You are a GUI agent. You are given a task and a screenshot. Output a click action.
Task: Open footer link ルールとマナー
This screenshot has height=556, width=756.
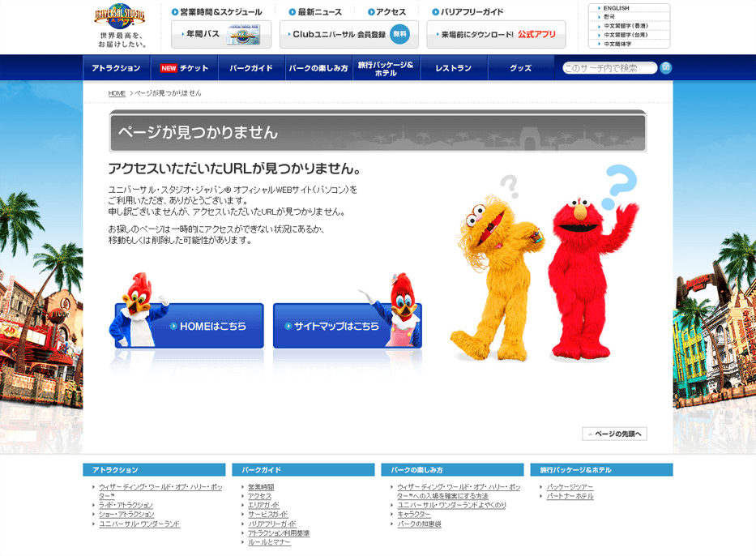click(x=269, y=542)
